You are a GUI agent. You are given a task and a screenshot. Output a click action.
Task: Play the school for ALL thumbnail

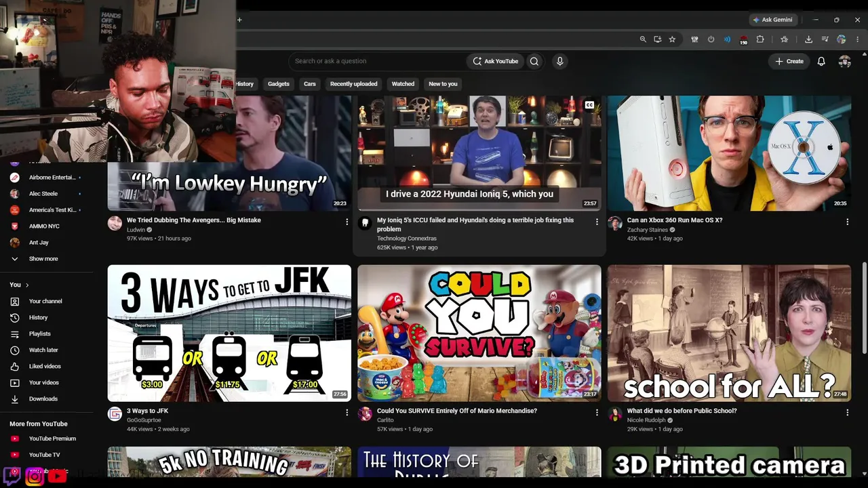pos(729,333)
